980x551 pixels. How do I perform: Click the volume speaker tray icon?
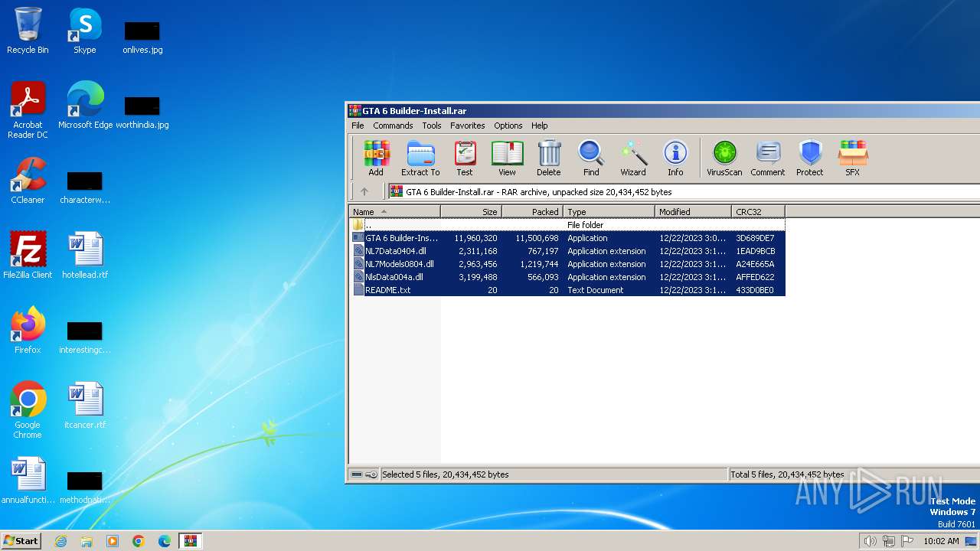870,541
